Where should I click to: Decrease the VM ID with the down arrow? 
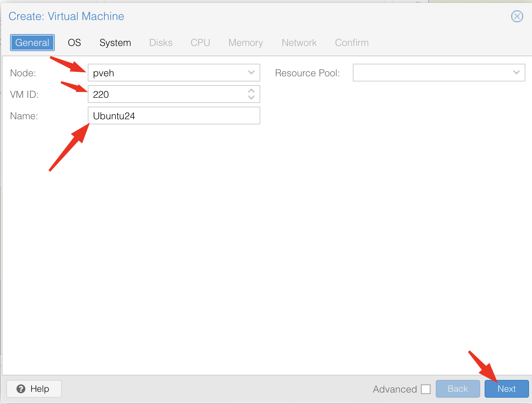251,97
